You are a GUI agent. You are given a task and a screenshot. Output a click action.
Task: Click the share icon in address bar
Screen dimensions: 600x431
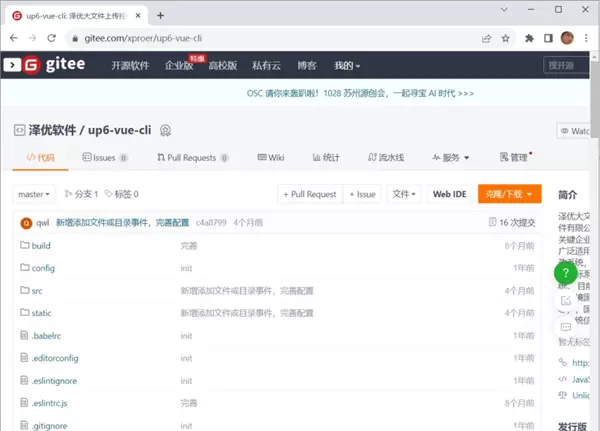[x=486, y=38]
